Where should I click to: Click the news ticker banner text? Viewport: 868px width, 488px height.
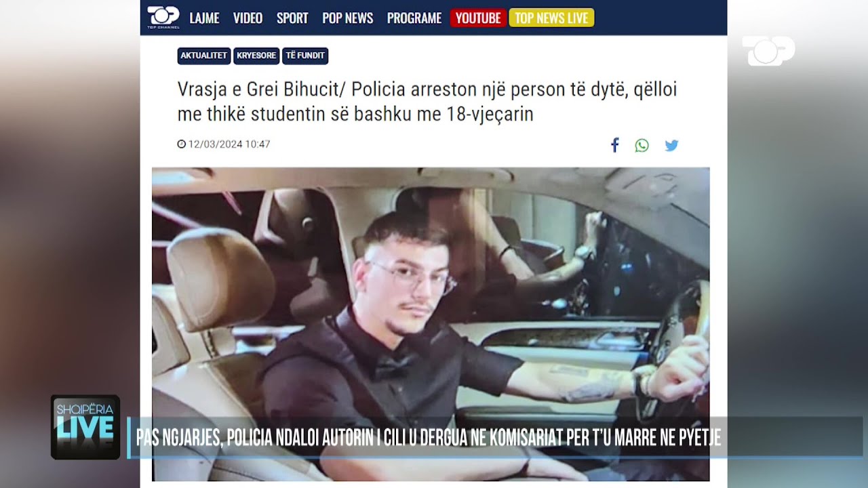point(429,439)
